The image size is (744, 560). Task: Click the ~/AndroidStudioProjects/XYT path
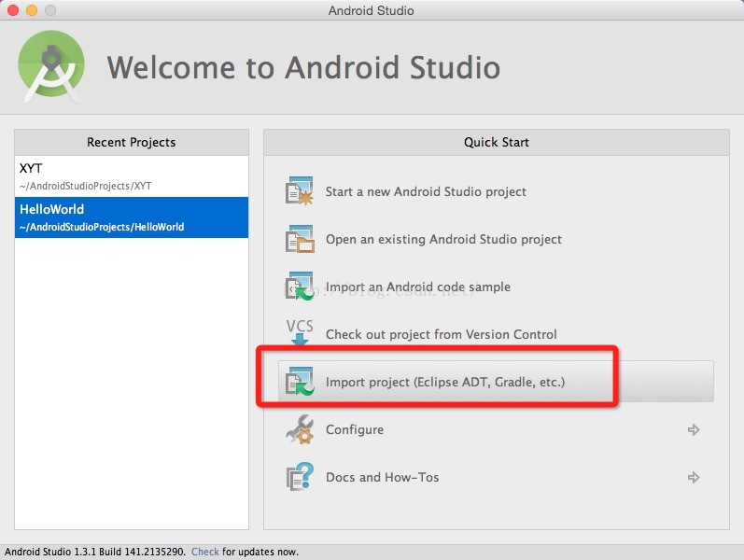(85, 186)
